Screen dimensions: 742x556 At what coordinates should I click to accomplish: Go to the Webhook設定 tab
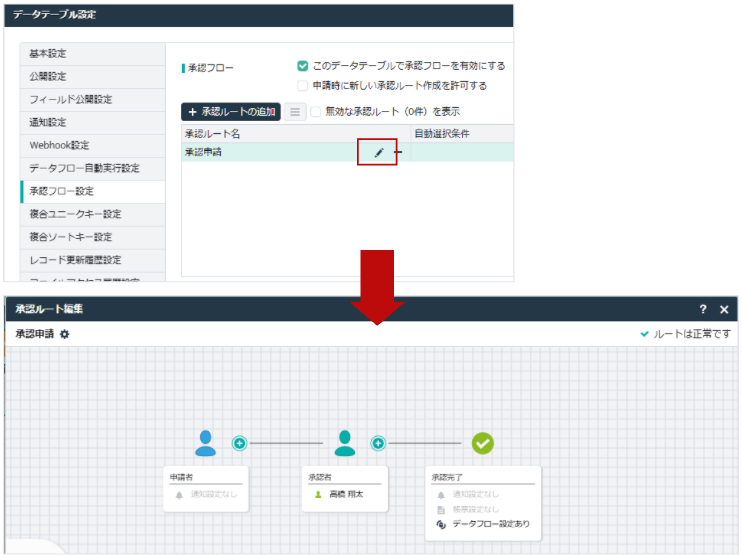point(92,145)
